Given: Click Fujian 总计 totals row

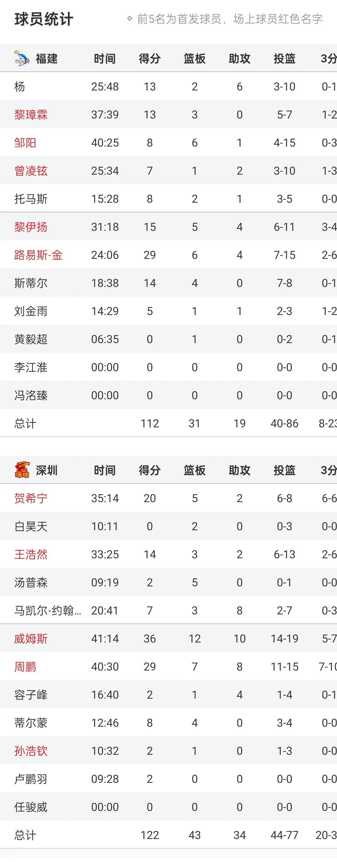Looking at the screenshot, I should (25, 423).
